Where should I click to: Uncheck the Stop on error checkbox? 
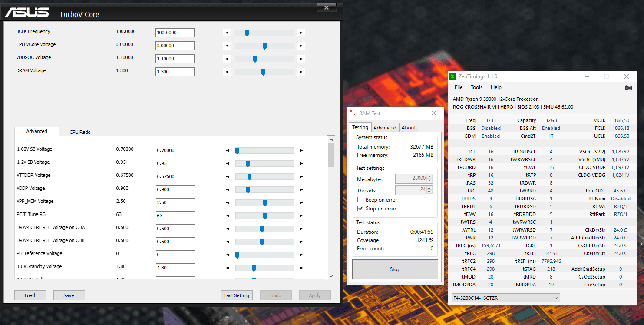[360, 209]
